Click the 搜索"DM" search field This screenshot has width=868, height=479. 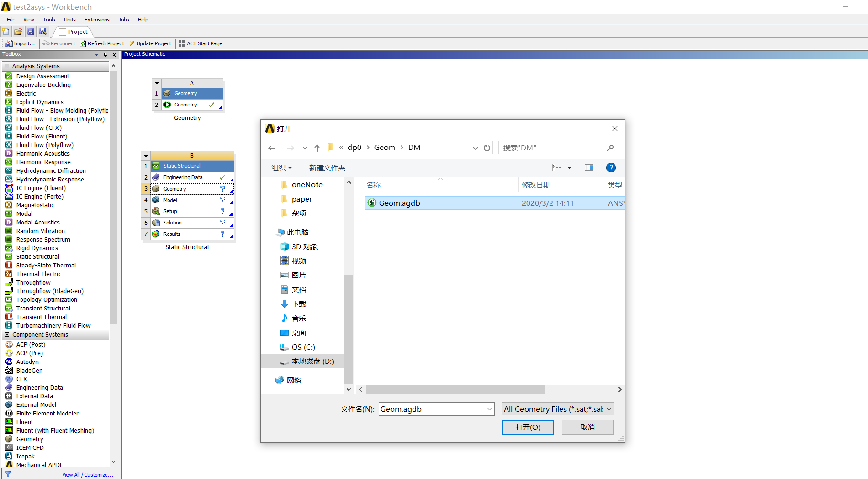pyautogui.click(x=559, y=148)
